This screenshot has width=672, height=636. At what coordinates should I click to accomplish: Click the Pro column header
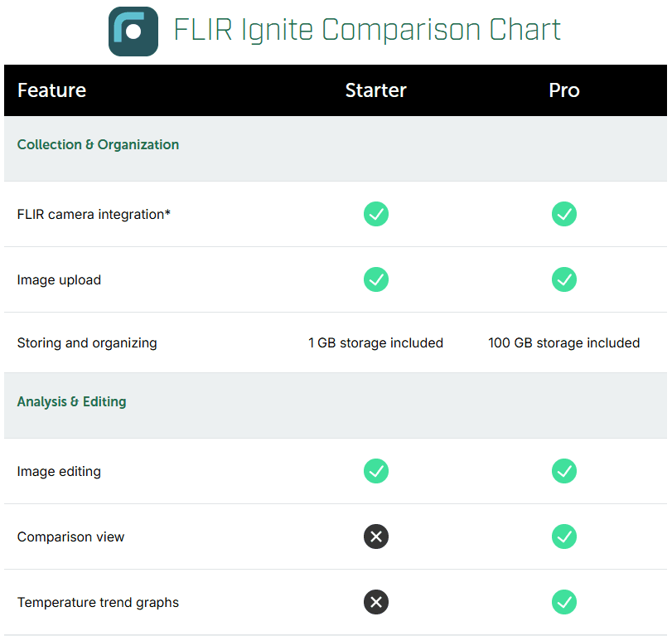point(564,90)
